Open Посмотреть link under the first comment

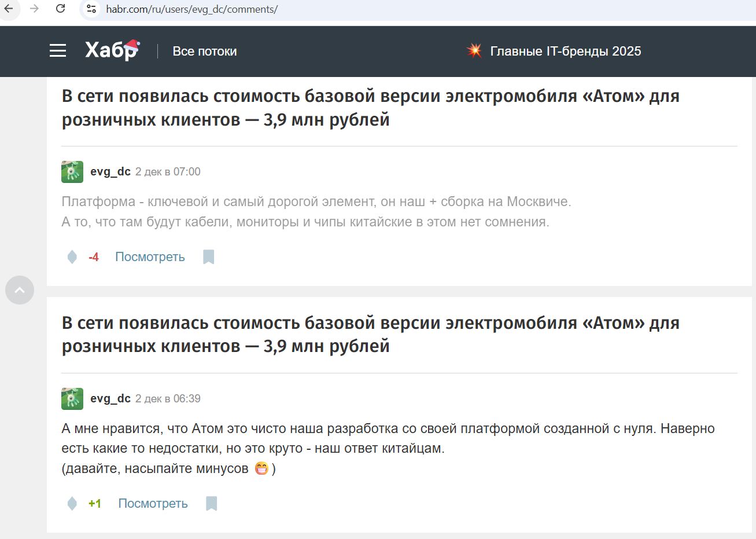(x=149, y=256)
